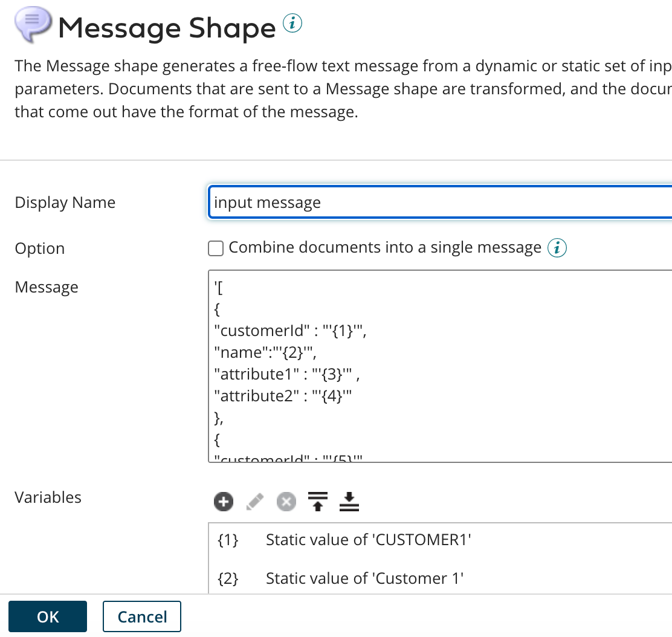Select variable {1} Static value of 'CUSTOMER1'

click(368, 540)
